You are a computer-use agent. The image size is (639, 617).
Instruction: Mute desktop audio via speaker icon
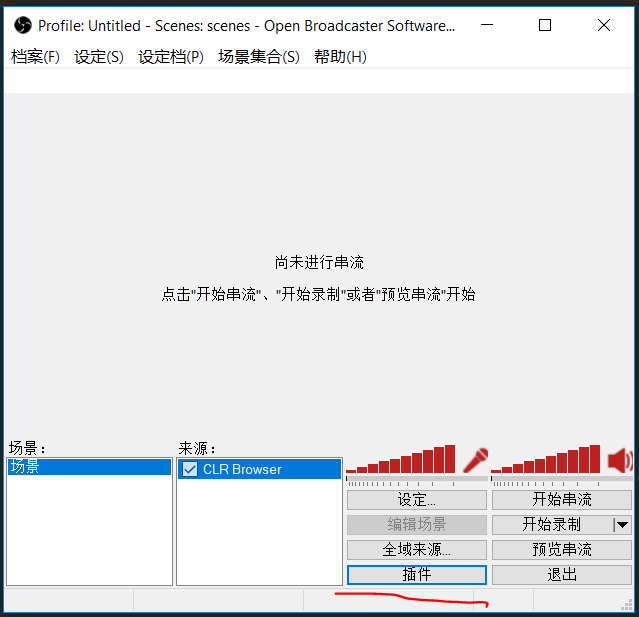[620, 460]
